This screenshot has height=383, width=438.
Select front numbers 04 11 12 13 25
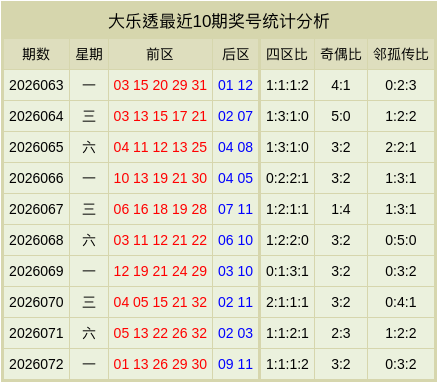[x=160, y=147]
